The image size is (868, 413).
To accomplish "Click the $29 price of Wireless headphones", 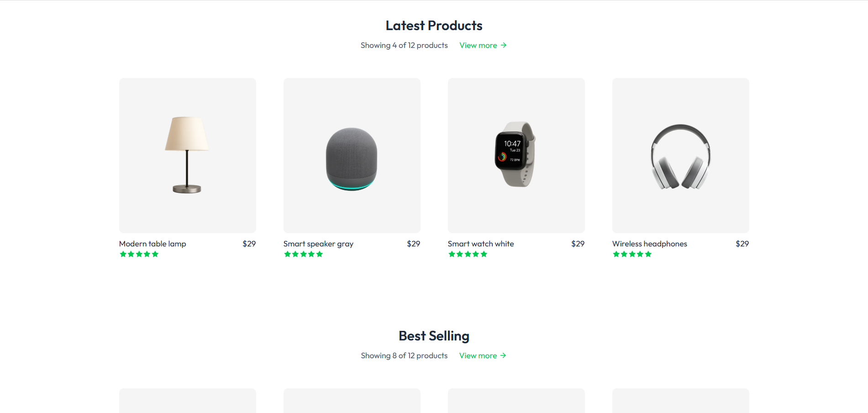I will tap(742, 244).
